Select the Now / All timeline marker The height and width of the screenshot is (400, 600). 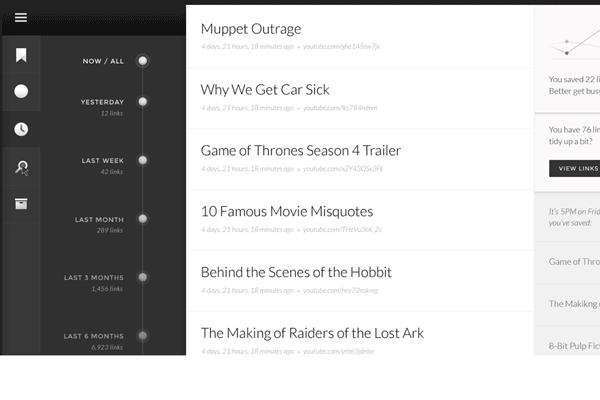point(143,61)
